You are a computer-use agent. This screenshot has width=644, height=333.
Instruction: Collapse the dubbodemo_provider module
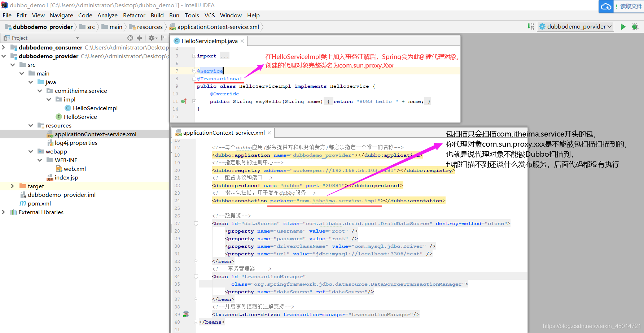4,56
